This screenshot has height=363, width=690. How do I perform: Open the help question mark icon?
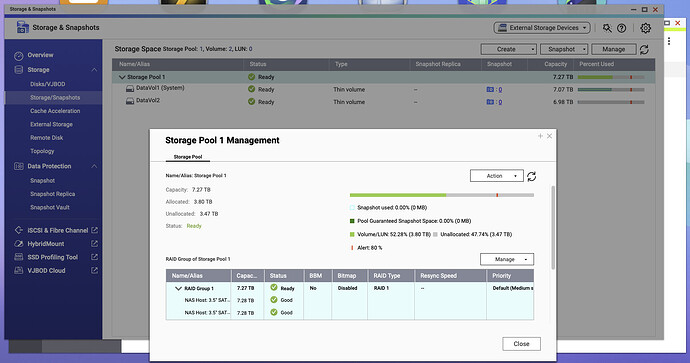621,28
